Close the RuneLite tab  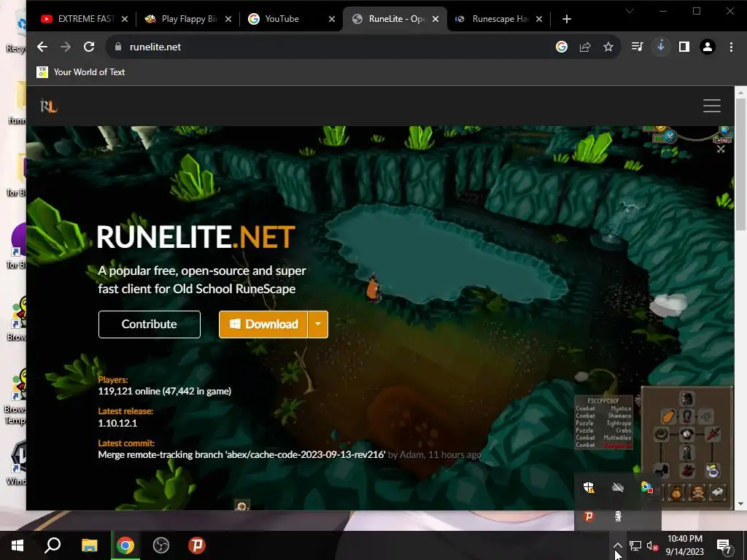(436, 19)
